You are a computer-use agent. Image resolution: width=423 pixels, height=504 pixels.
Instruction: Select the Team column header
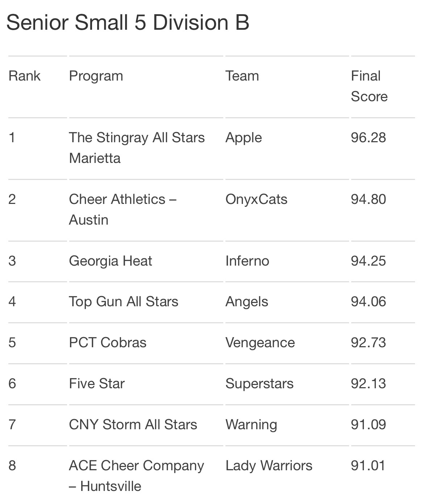pyautogui.click(x=242, y=76)
